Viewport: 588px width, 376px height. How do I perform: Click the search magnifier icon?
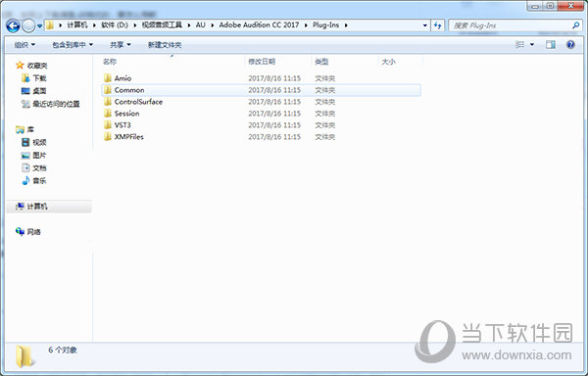pyautogui.click(x=575, y=25)
